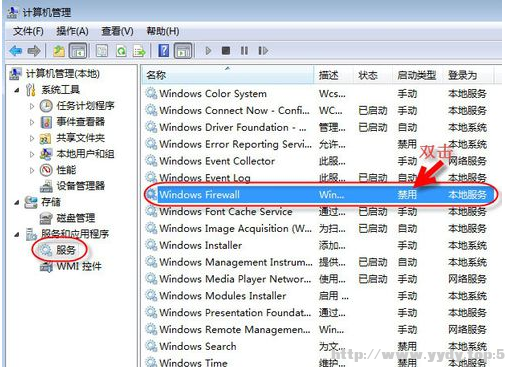
Task: Expand the 事件查看器 node arrow
Action: click(32, 122)
